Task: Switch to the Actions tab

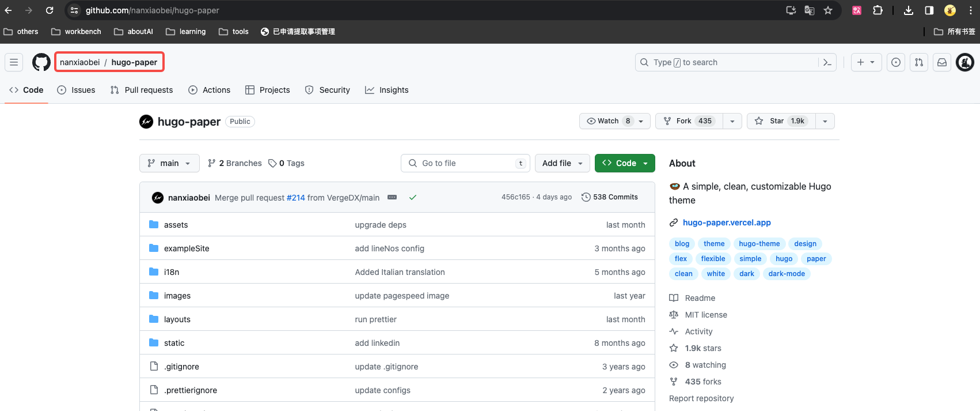Action: point(209,90)
